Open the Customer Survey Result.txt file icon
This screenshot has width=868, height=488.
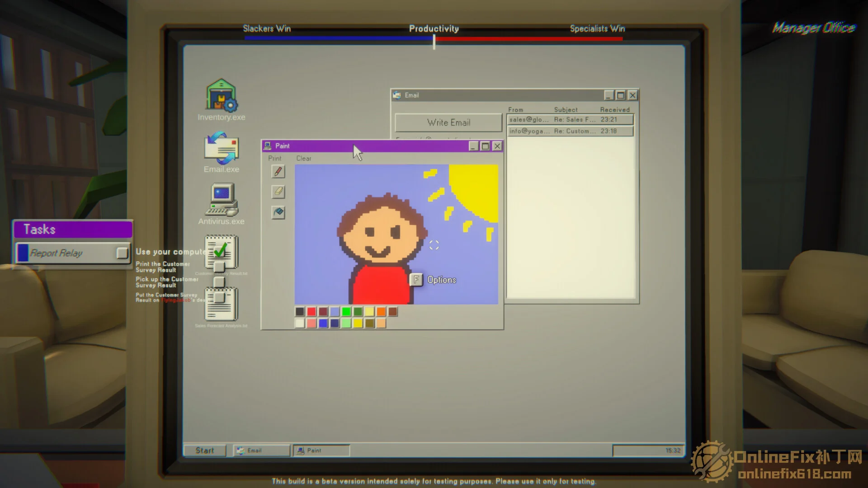[222, 254]
